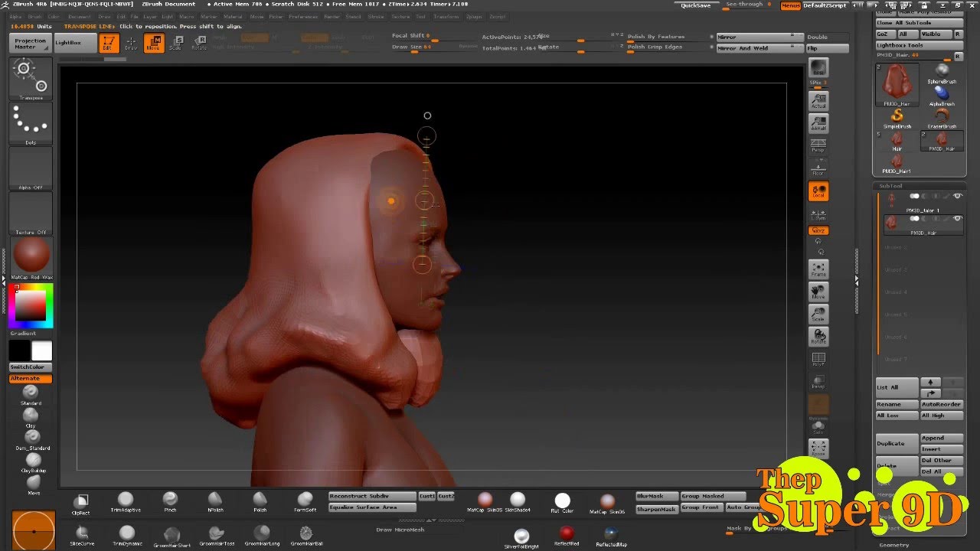Viewport: 980px width, 551px height.
Task: Open the Dots stroke selector
Action: point(31,124)
